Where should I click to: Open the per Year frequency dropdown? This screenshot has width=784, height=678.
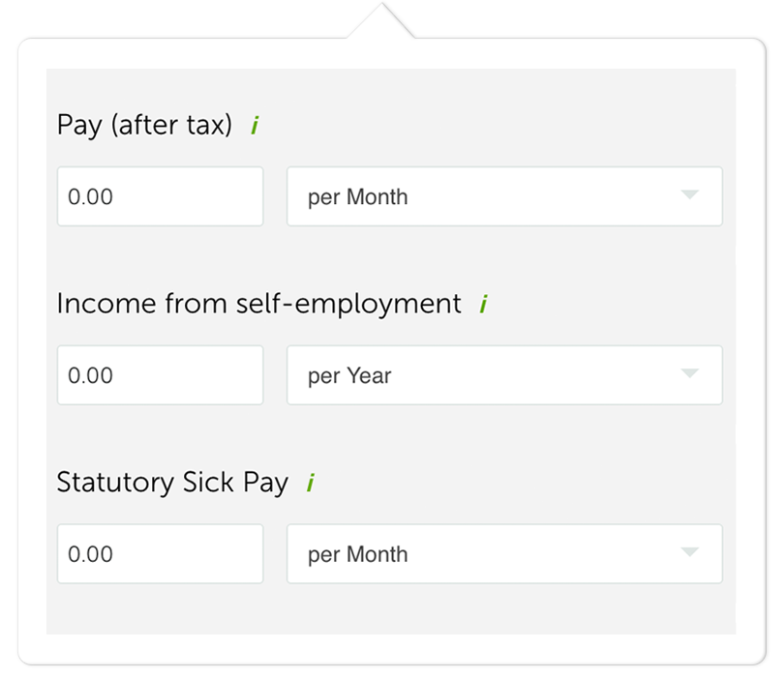click(503, 375)
